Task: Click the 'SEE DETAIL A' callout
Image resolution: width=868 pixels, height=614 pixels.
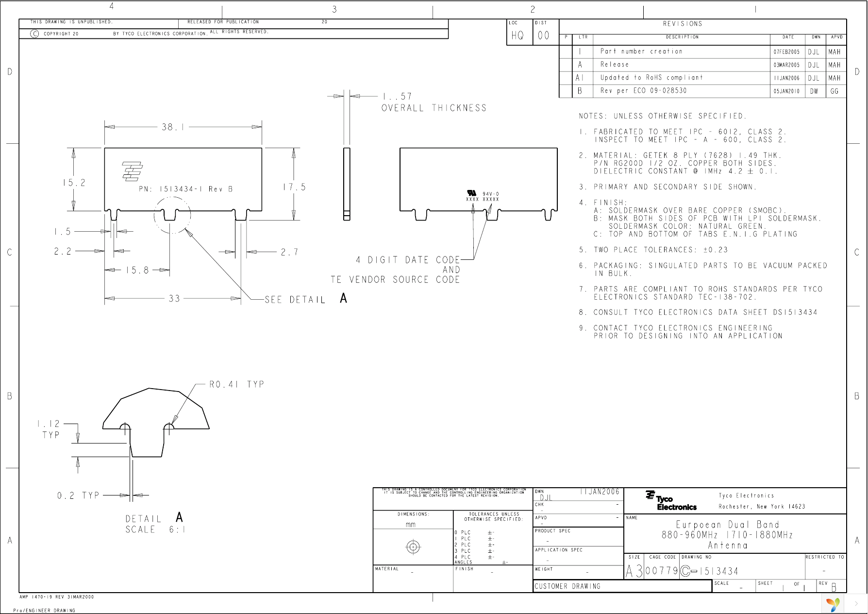Action: (x=306, y=299)
